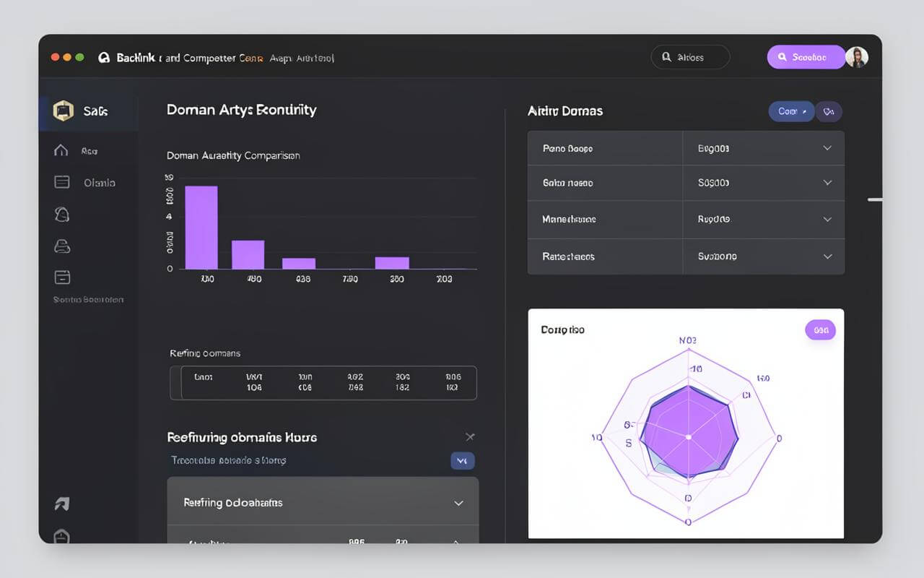This screenshot has width=924, height=578.
Task: Open the home icon in the sidebar
Action: [61, 150]
